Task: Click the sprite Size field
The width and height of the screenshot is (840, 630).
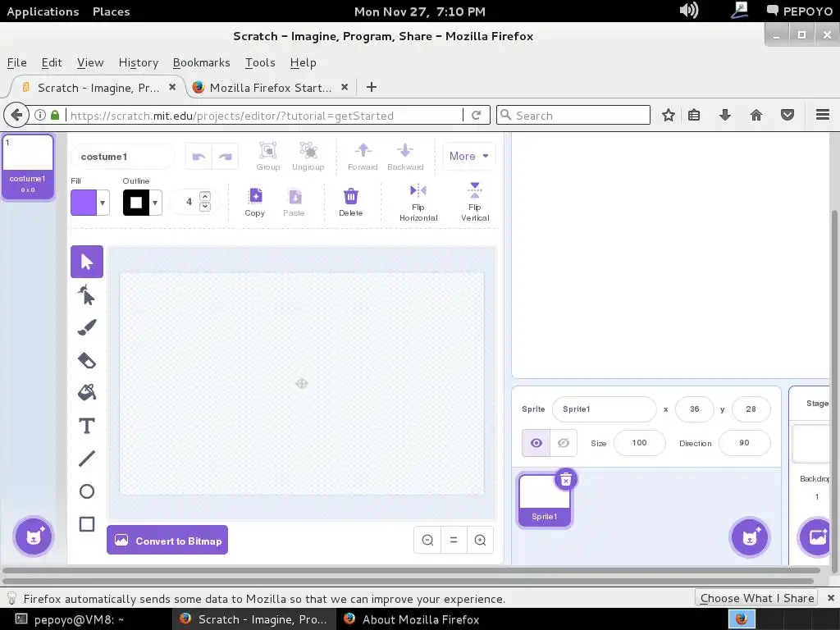Action: pos(639,443)
